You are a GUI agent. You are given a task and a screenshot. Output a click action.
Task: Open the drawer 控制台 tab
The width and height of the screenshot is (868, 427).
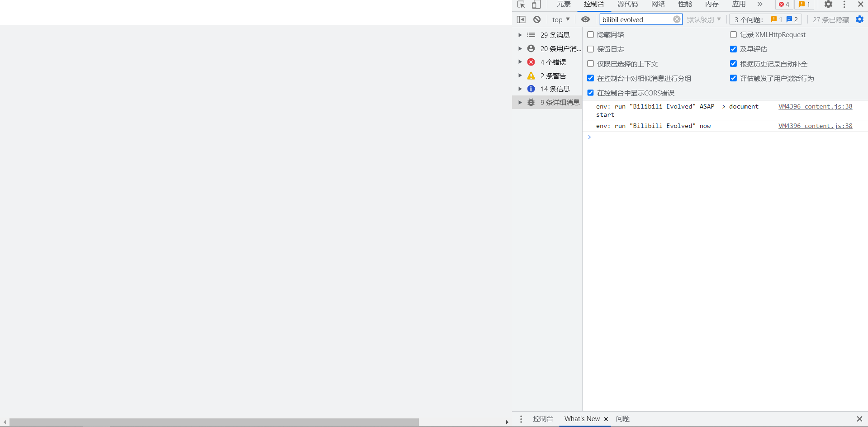543,419
